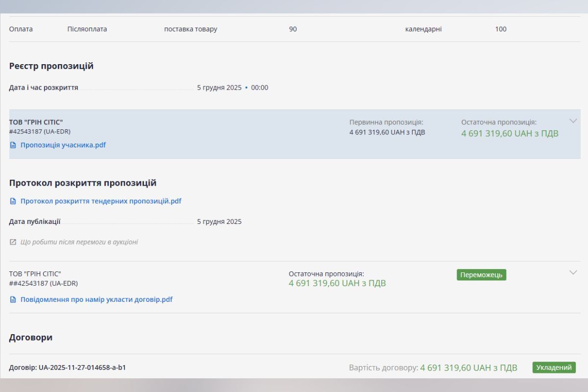
Task: Select ТОВ "ГРІН СІТІС" in the highlighted bid row
Action: [36, 122]
